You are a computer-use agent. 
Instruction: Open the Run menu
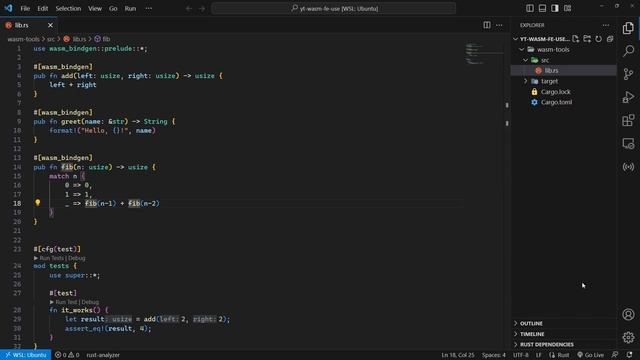[130, 8]
